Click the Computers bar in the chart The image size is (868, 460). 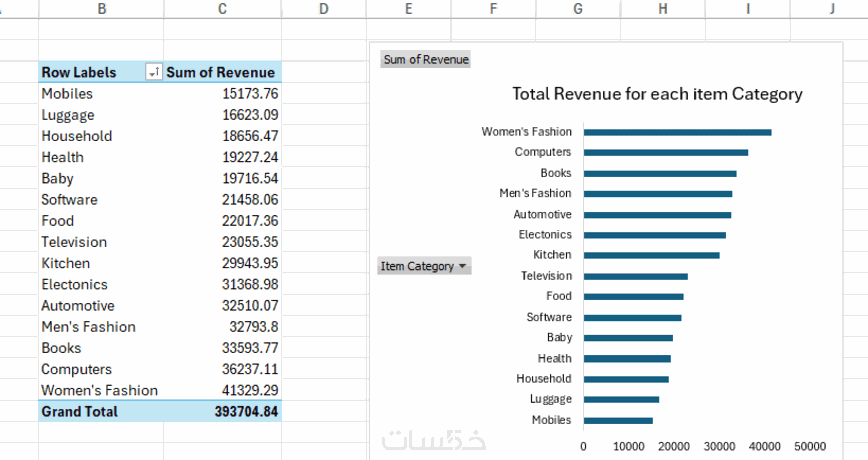(x=666, y=153)
